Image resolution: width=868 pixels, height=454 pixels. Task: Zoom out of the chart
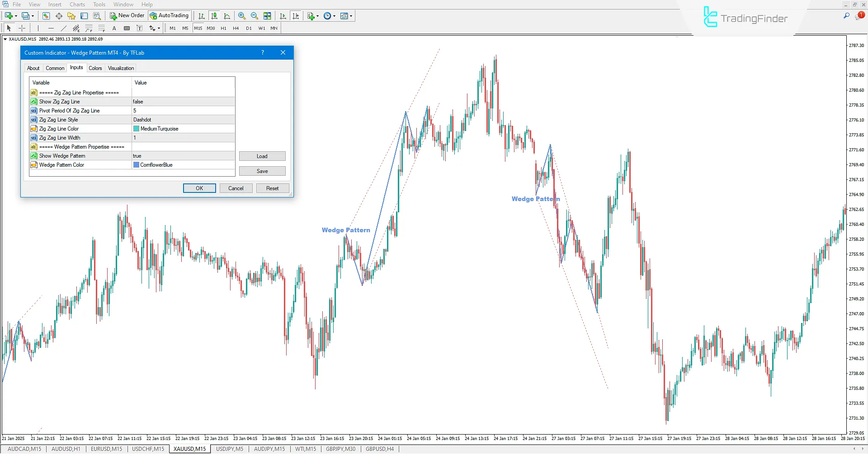pos(255,15)
